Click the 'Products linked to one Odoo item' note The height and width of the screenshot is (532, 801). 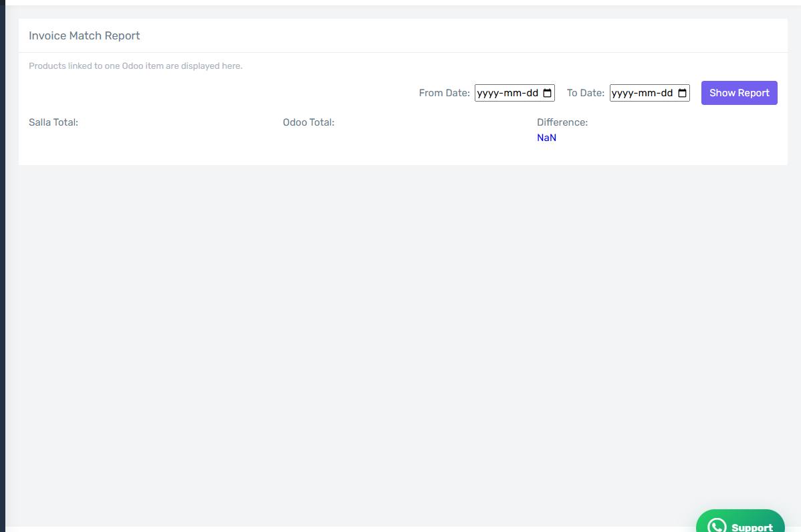point(135,66)
